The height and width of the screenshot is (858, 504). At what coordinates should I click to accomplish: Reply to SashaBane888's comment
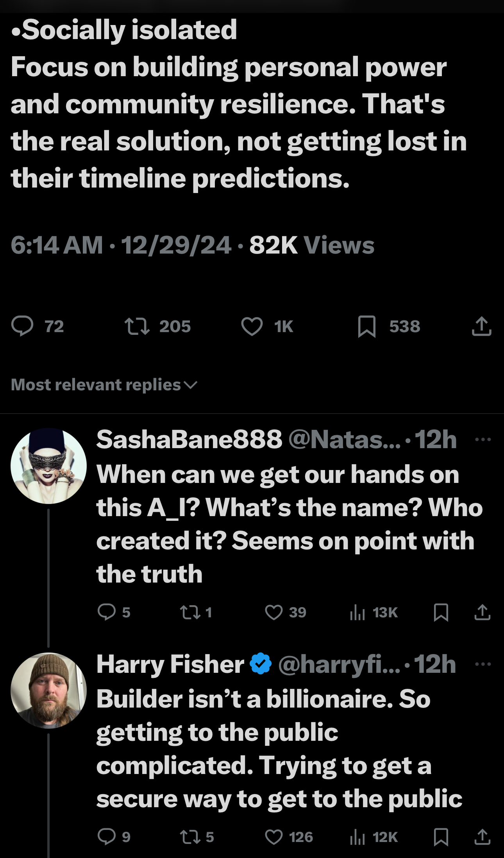106,612
